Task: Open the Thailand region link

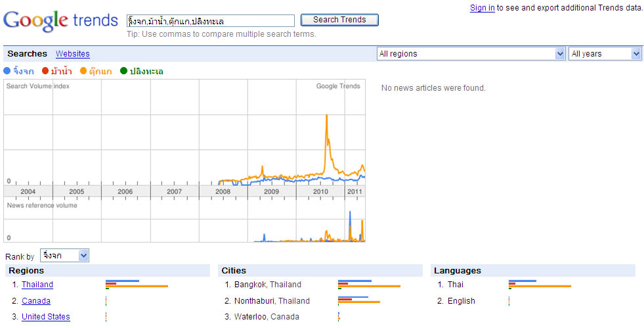Action: [x=37, y=285]
